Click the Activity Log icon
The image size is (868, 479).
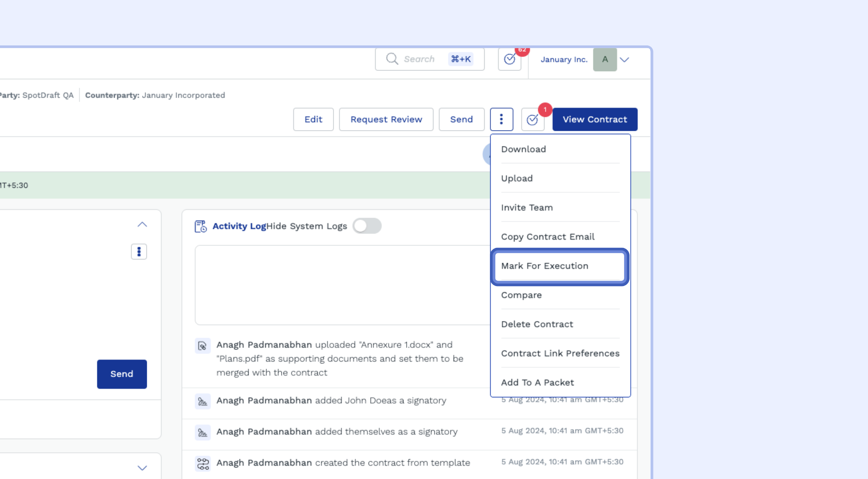(x=200, y=226)
